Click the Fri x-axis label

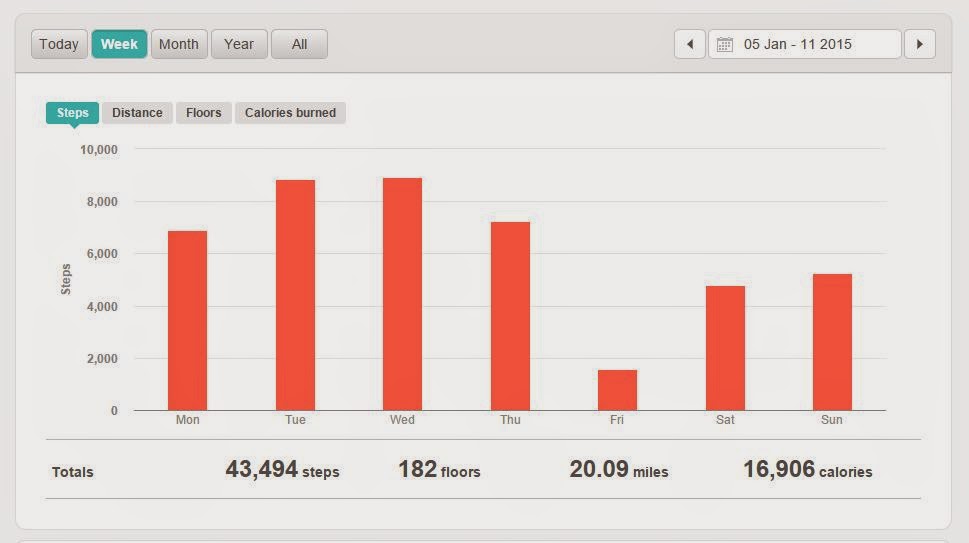point(617,419)
